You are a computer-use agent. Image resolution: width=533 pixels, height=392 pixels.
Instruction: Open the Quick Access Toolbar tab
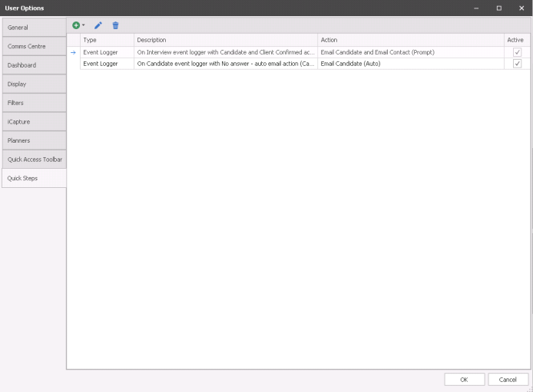[x=33, y=159]
